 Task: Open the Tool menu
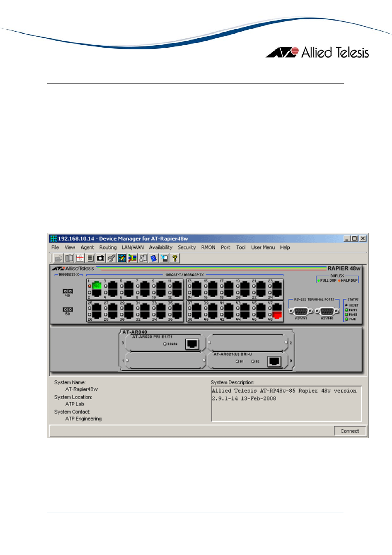241,247
